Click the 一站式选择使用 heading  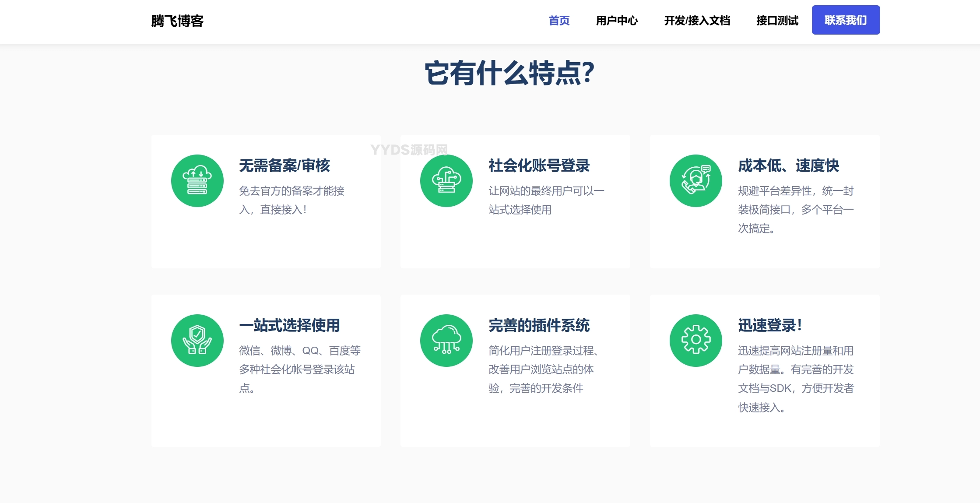pyautogui.click(x=289, y=325)
